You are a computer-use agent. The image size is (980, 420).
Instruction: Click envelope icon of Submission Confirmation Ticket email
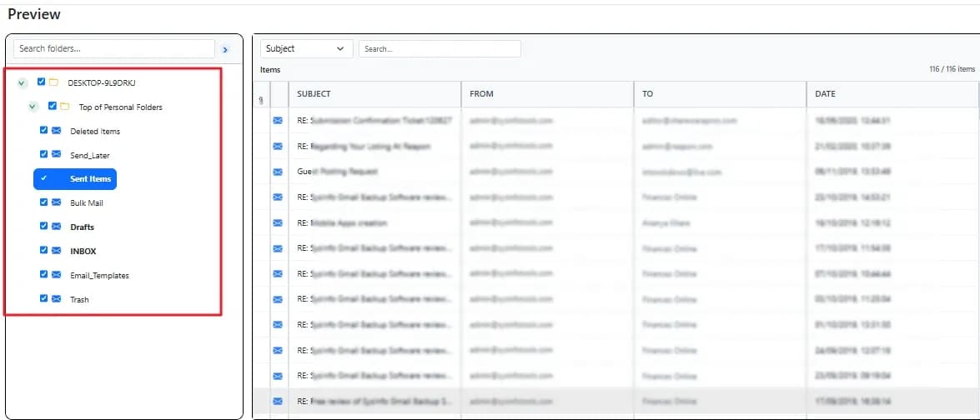[x=278, y=121]
